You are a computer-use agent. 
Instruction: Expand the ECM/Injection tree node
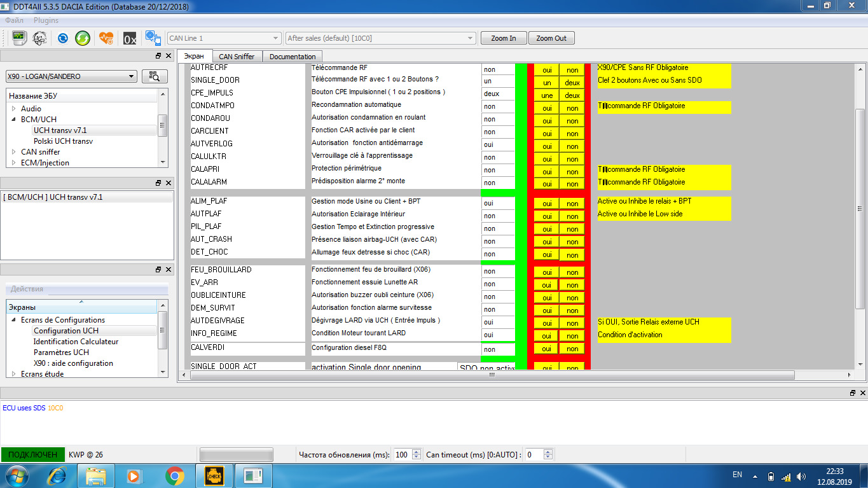point(14,163)
